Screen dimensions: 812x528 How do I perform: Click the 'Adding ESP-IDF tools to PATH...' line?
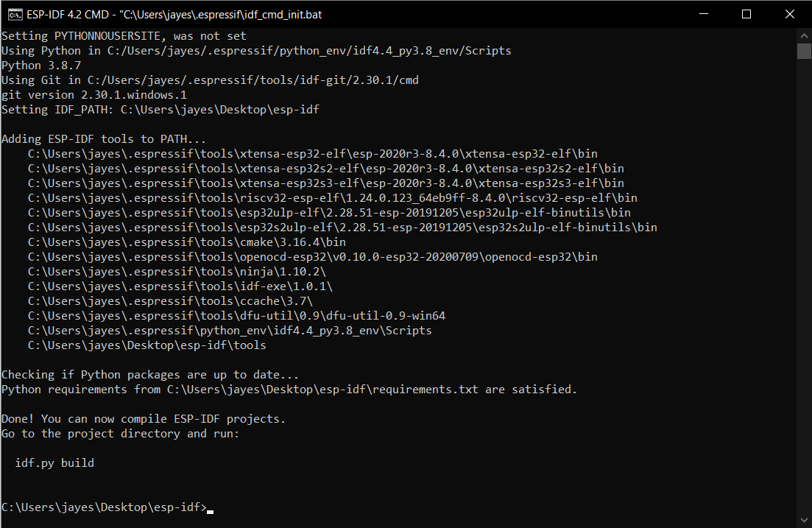[x=104, y=139]
